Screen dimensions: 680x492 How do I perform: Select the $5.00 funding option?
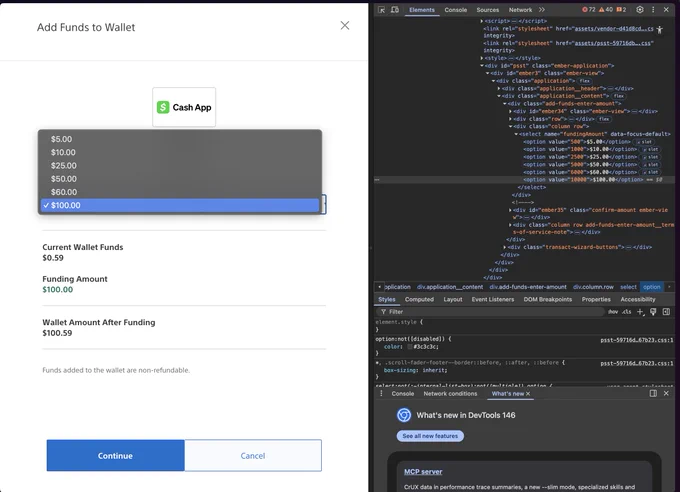pos(180,139)
